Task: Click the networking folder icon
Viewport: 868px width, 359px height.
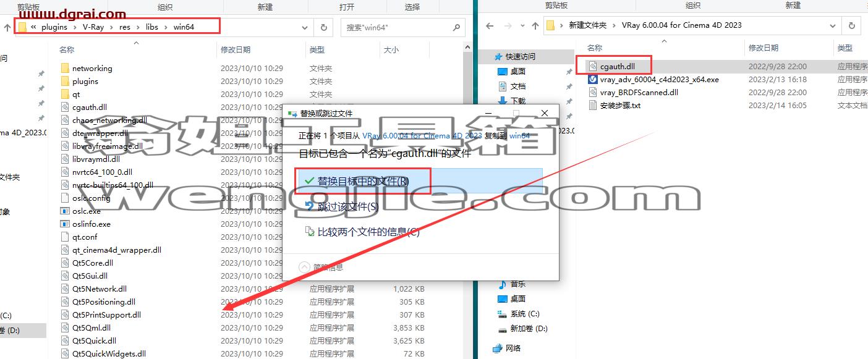Action: [65, 68]
